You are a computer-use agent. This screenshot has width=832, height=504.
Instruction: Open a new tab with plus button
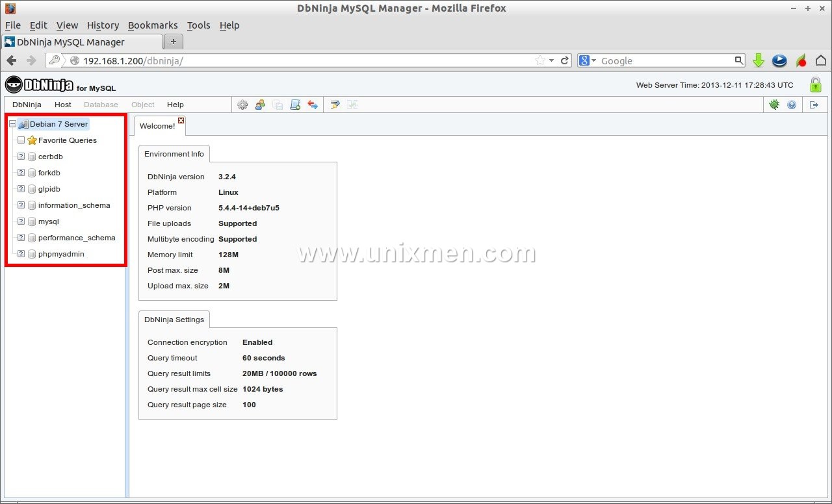point(173,42)
